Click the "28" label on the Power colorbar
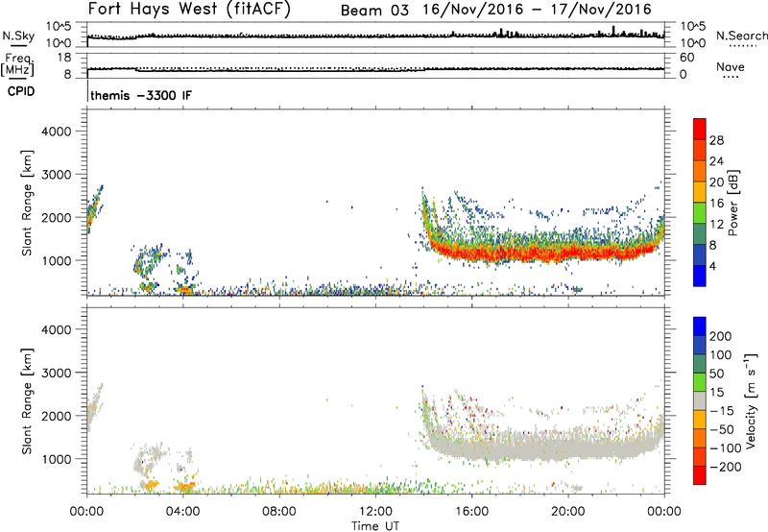This screenshot has height=532, width=768. [x=716, y=140]
